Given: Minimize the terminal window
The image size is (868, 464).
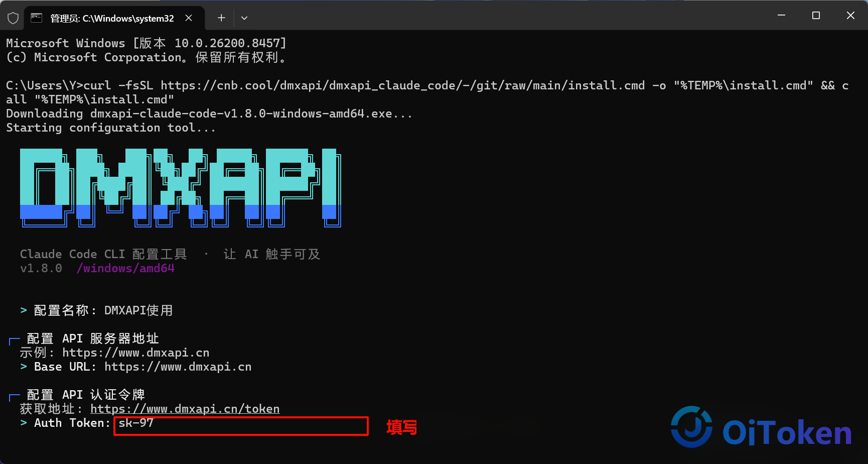Looking at the screenshot, I should (781, 16).
